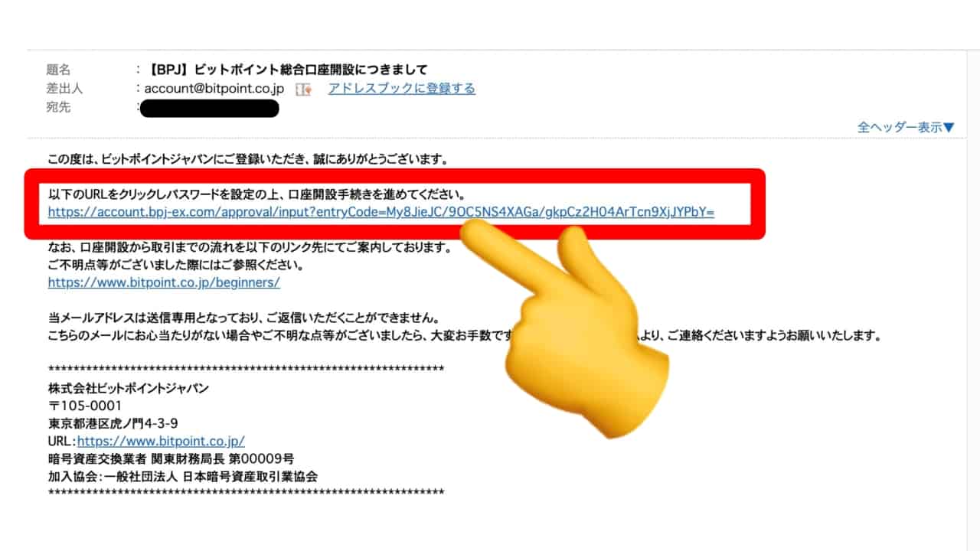The image size is (980, 551).
Task: Click the greeting line この度は、ビットポイントジャパン
Action: 247,159
